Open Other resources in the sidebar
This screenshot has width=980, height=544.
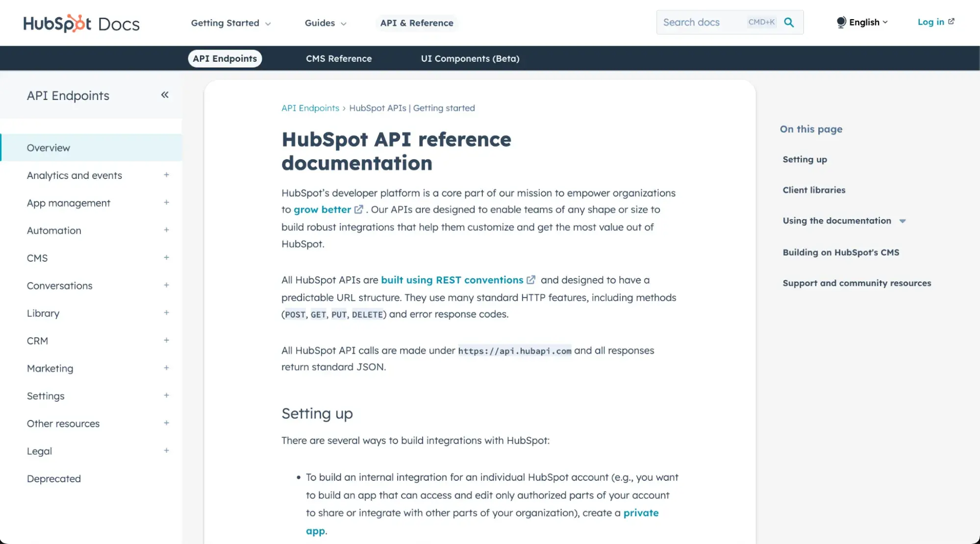[63, 423]
